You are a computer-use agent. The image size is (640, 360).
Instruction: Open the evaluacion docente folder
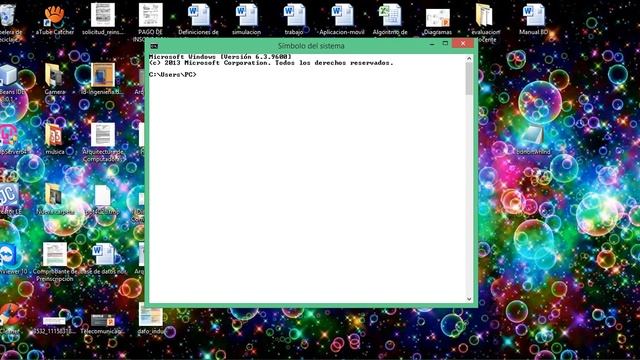pyautogui.click(x=485, y=15)
